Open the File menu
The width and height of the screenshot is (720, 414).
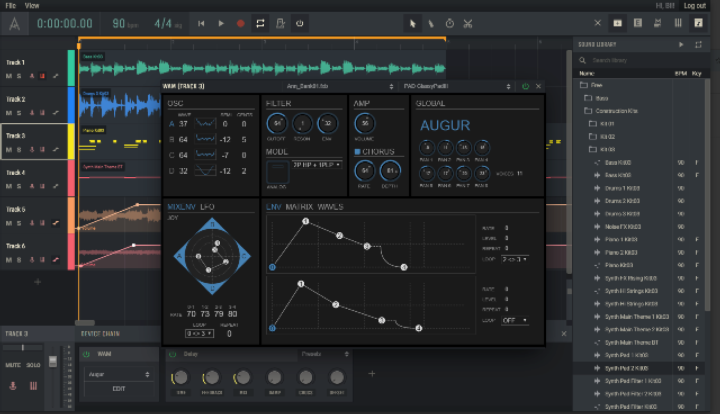coord(11,6)
